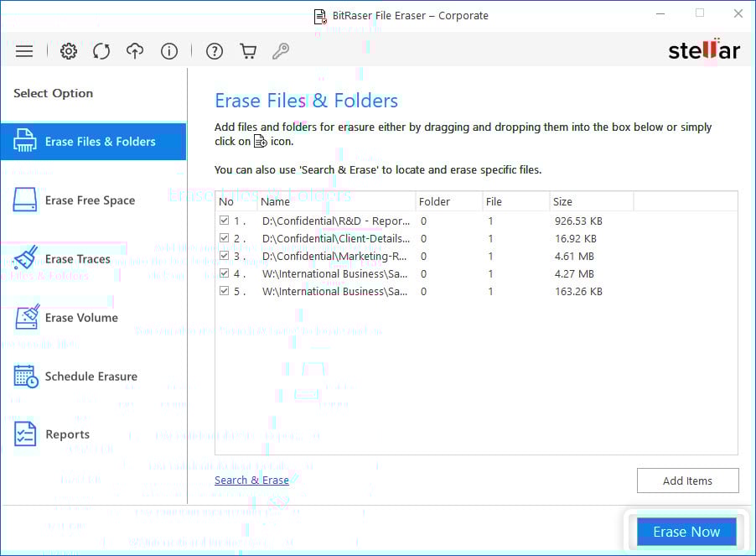Select row D:\Confidential\Client-Details...

(476, 238)
